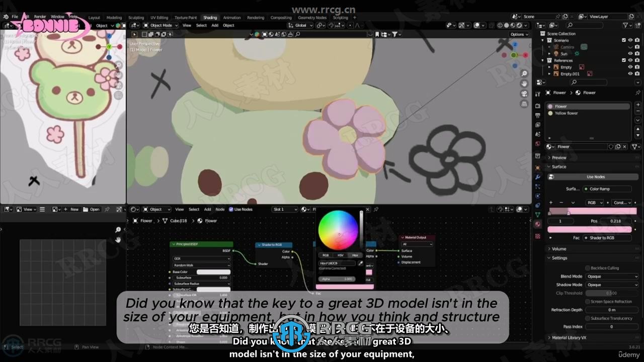
Task: Open the Material properties tab icon
Action: (538, 224)
